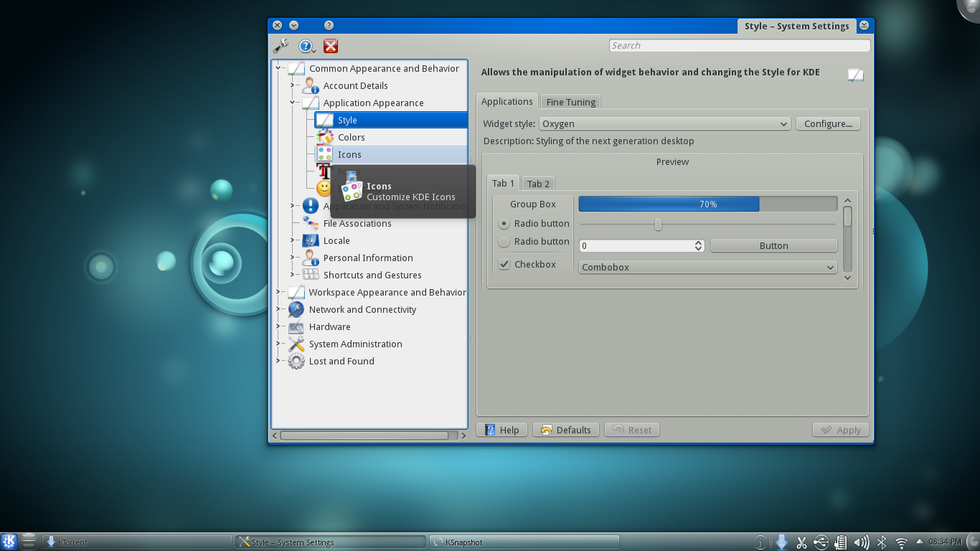Screen dimensions: 980x551
Task: Click the Lost and Found gear icon
Action: click(296, 361)
